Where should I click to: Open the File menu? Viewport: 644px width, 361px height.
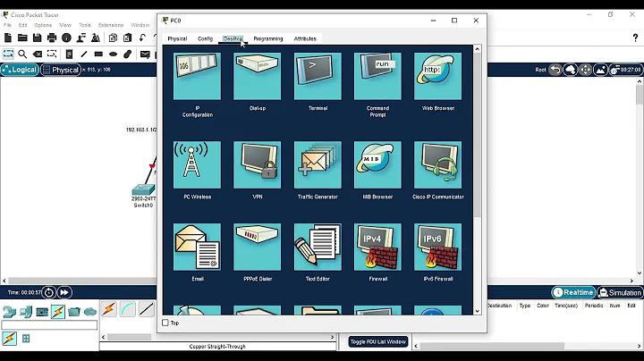[7, 25]
